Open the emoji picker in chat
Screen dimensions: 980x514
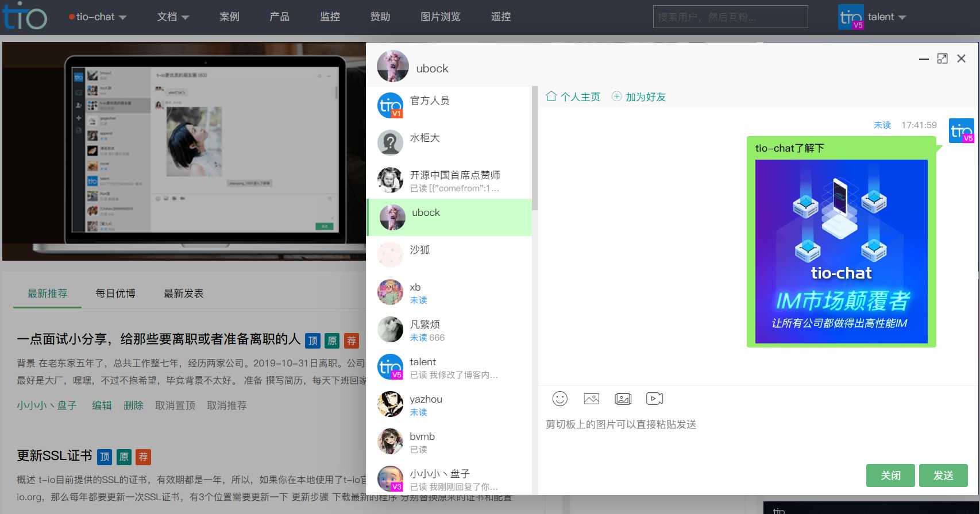tap(560, 399)
